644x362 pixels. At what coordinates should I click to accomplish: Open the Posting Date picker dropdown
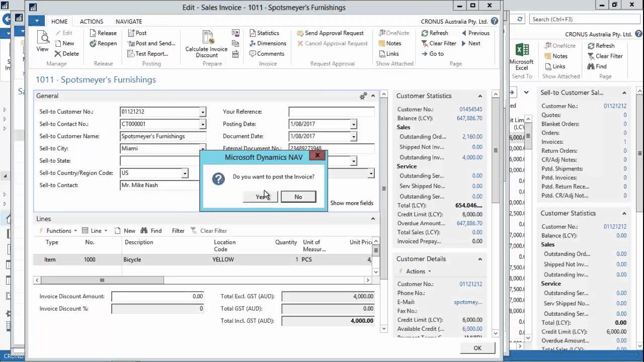354,124
